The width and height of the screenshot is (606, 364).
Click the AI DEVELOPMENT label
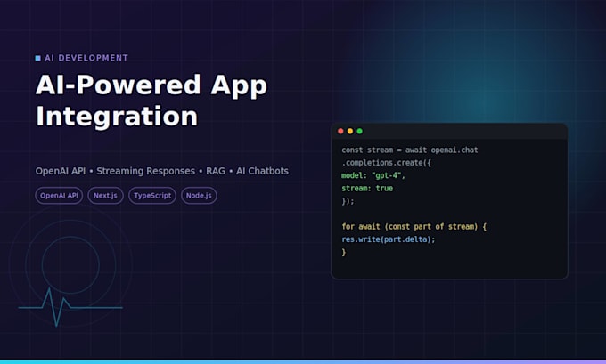(86, 58)
